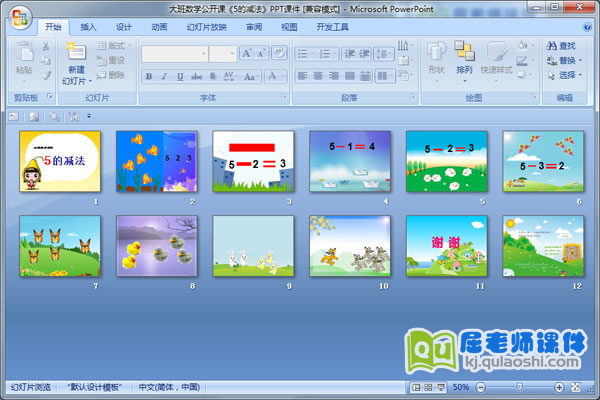
Task: Start slide show view from status bar
Action: coord(440,387)
